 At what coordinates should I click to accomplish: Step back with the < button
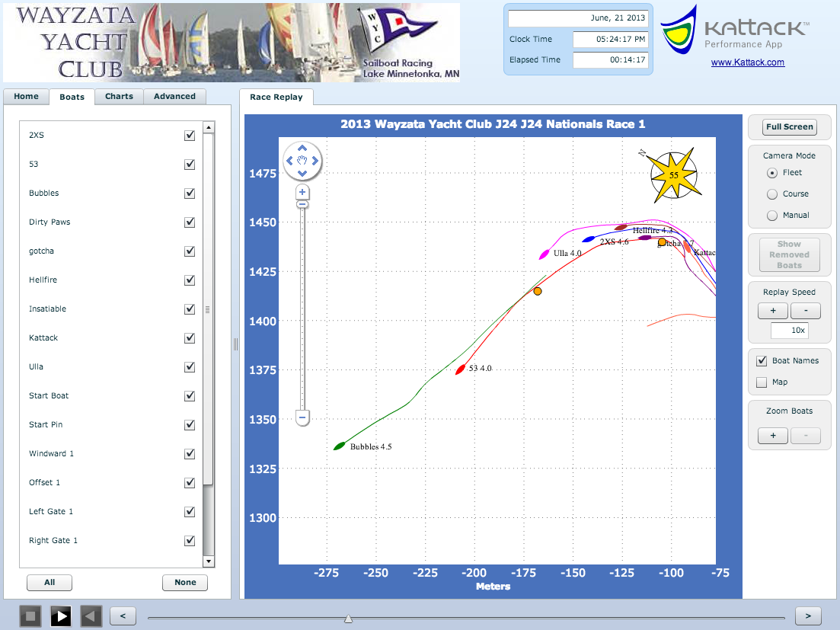[123, 616]
